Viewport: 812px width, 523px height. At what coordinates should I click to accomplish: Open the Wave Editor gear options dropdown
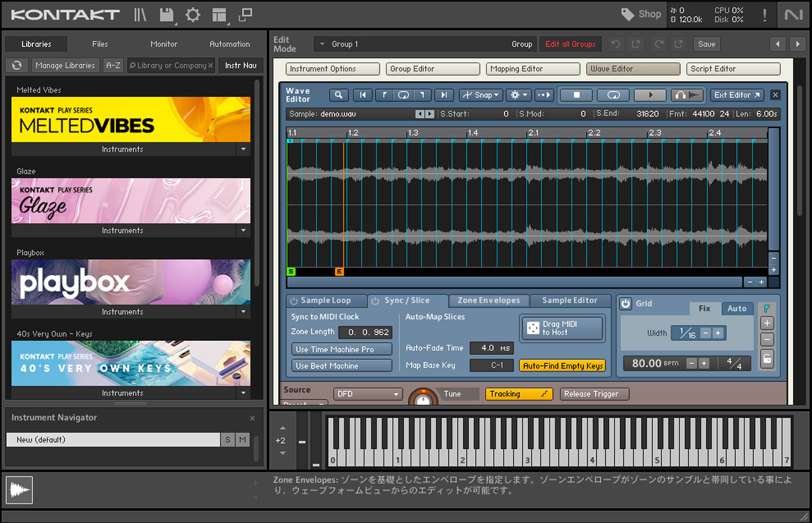click(x=519, y=95)
